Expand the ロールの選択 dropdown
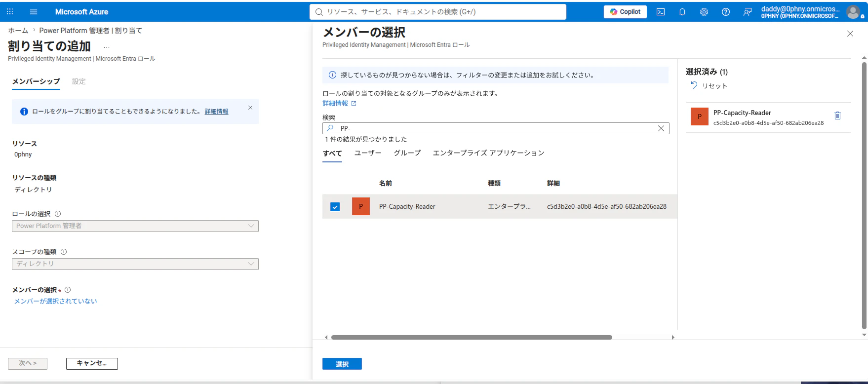This screenshot has width=868, height=384. (x=135, y=226)
